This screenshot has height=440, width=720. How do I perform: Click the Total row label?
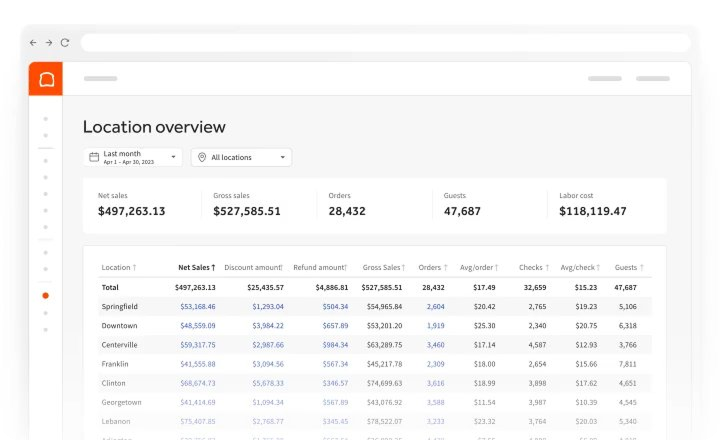(x=110, y=288)
